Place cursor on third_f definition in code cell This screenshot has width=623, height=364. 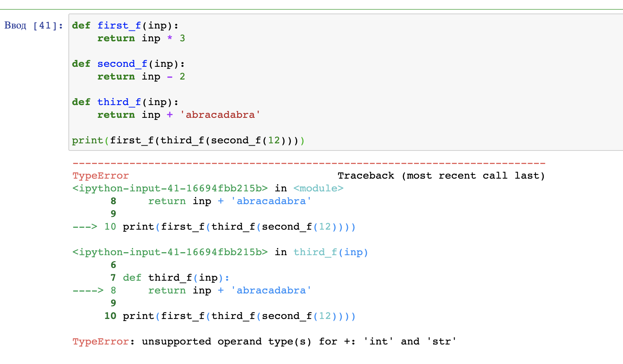119,102
